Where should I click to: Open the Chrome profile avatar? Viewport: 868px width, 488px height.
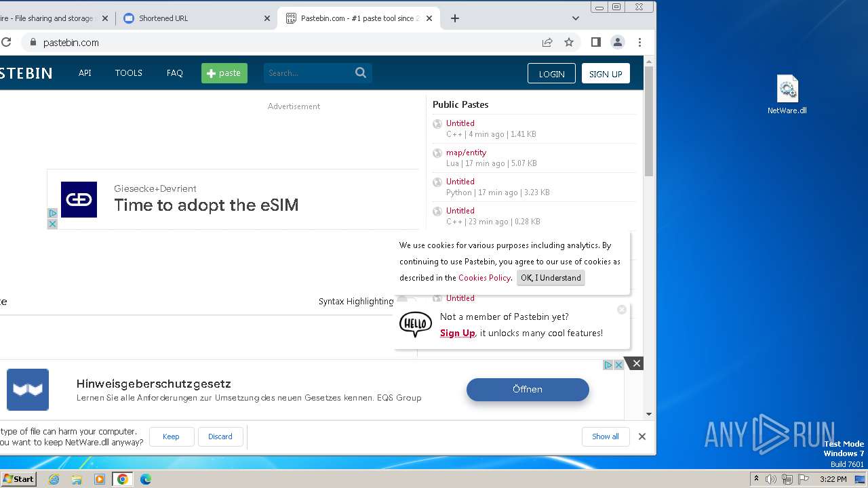[x=618, y=42]
